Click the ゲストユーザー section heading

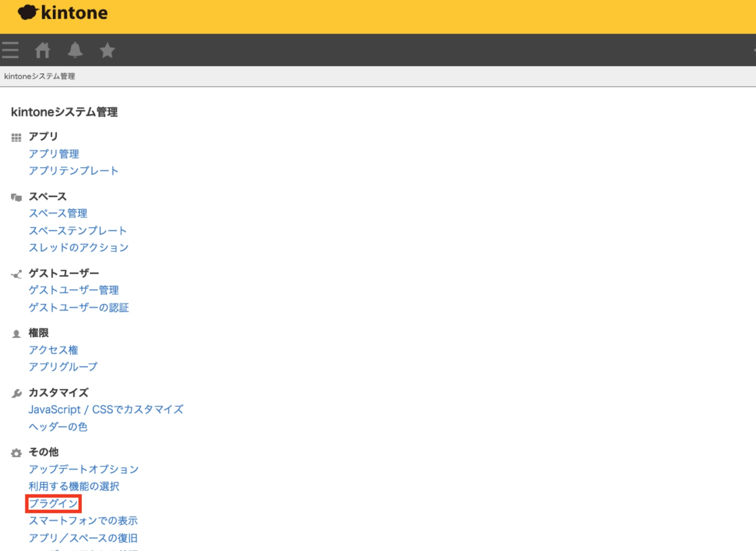click(64, 273)
